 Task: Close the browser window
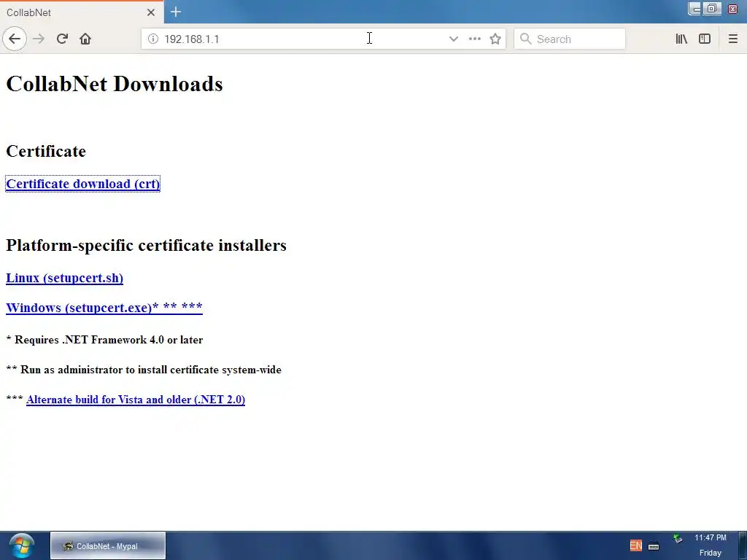click(x=732, y=9)
